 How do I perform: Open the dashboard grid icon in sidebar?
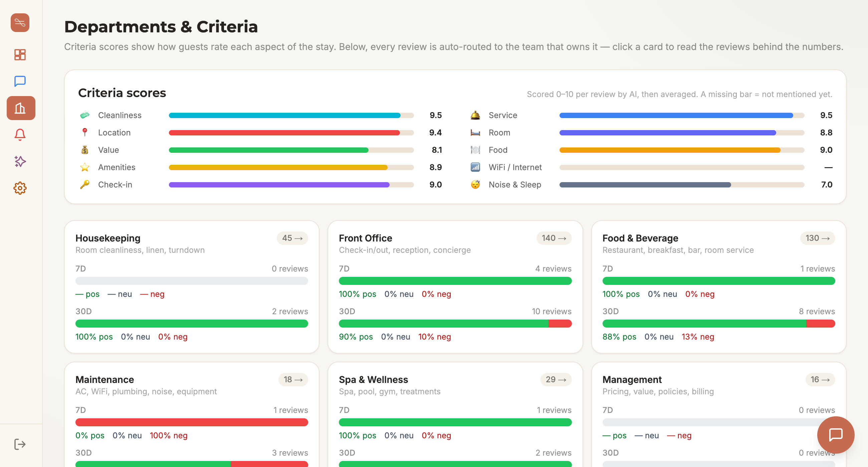[x=20, y=55]
